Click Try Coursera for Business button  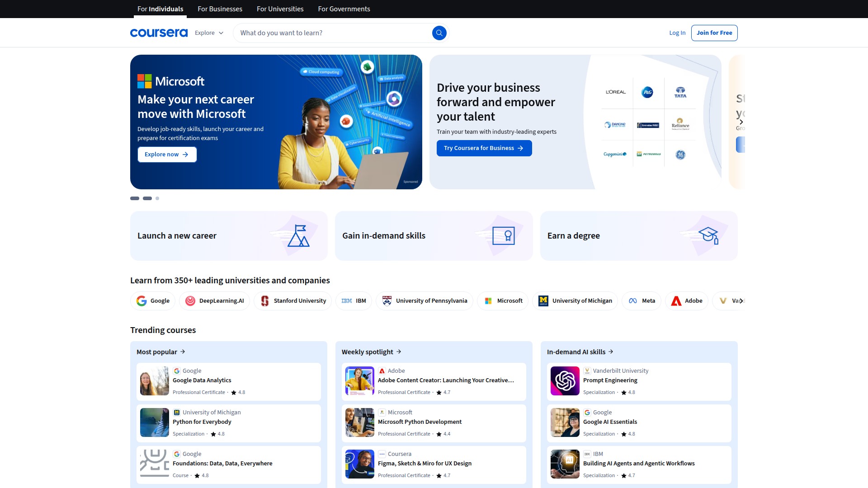click(x=484, y=148)
